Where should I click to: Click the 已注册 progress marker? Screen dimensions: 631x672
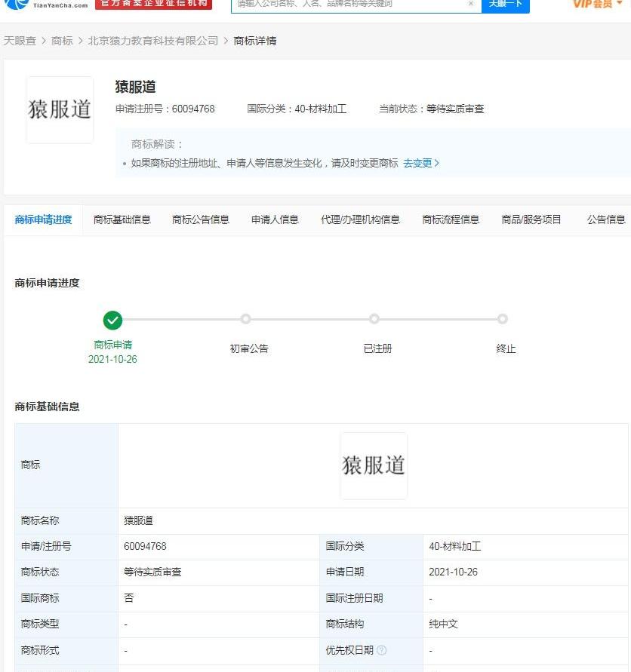[x=374, y=319]
